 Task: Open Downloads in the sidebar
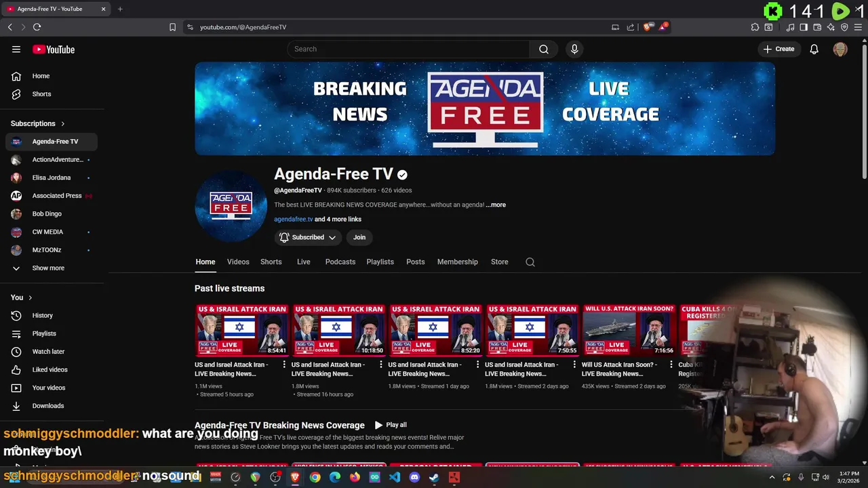(x=52, y=406)
